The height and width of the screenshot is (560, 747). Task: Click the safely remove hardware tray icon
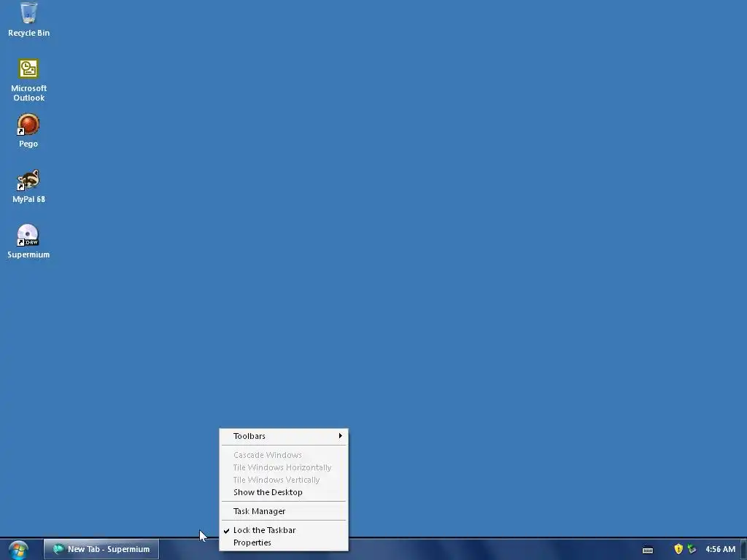coord(692,549)
